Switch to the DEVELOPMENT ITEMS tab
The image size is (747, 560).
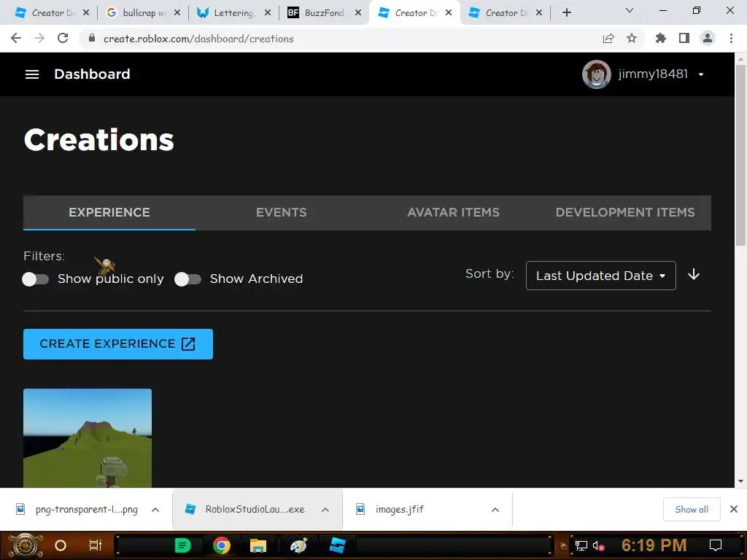click(625, 212)
